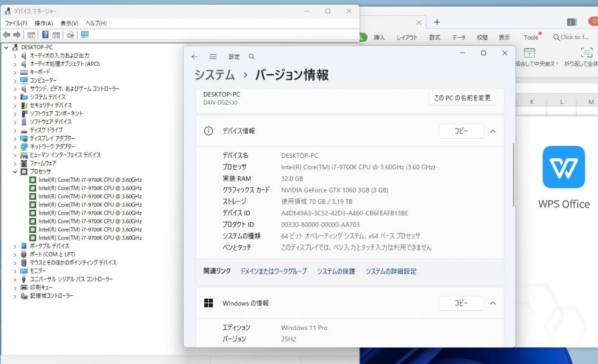
Task: Switch to the 数式 ribbon tab
Action: (x=434, y=37)
